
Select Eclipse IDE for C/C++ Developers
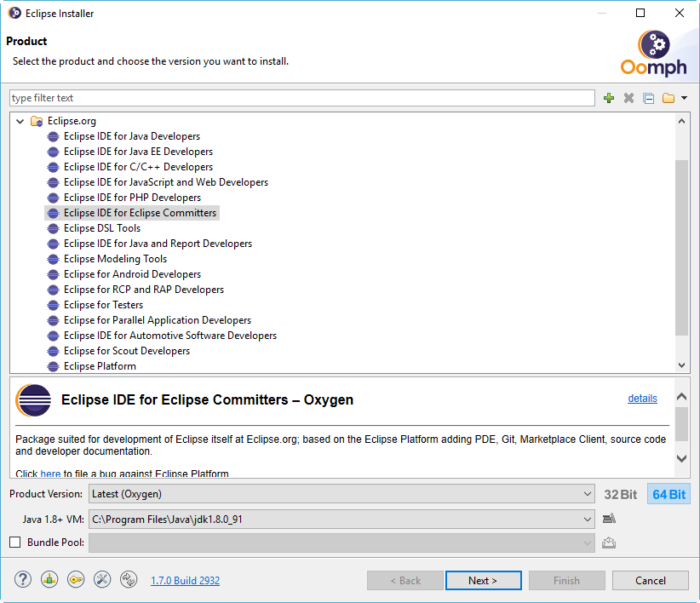pos(130,166)
